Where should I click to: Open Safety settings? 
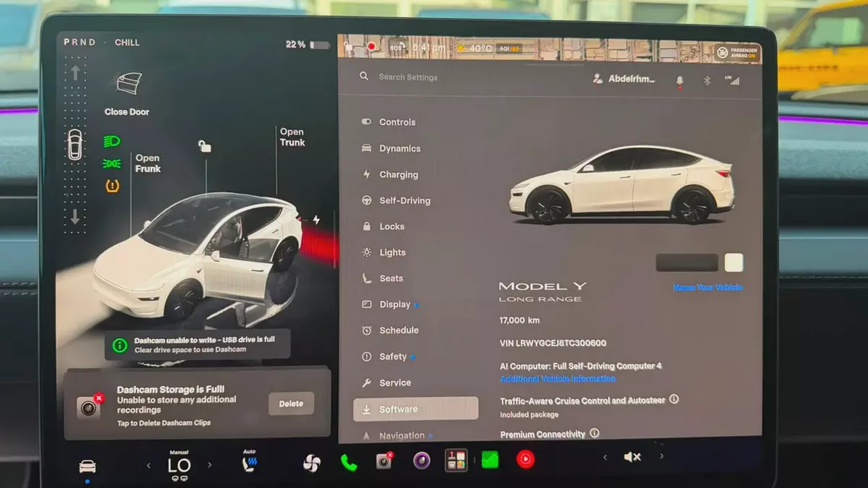click(387, 356)
